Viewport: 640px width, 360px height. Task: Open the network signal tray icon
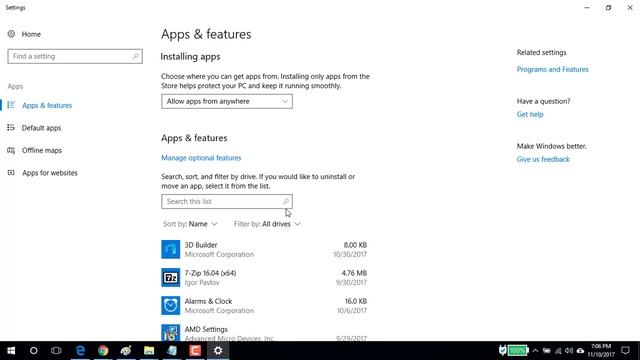[x=558, y=351]
